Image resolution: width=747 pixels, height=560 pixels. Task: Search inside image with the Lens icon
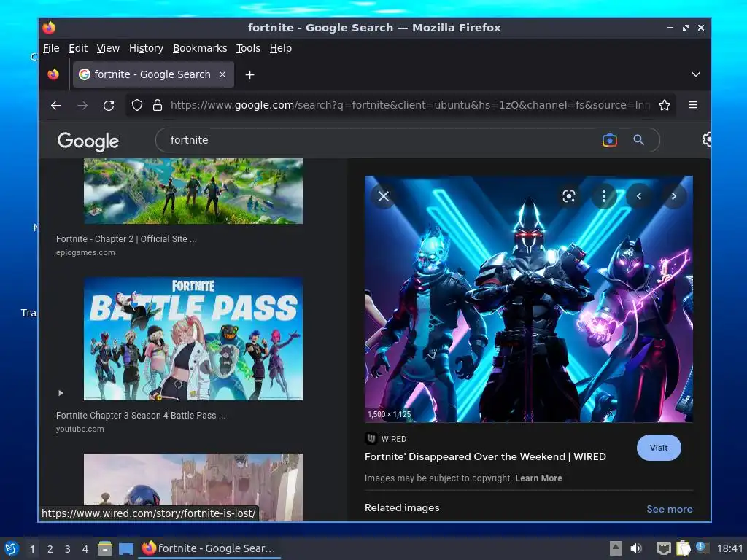tap(569, 196)
